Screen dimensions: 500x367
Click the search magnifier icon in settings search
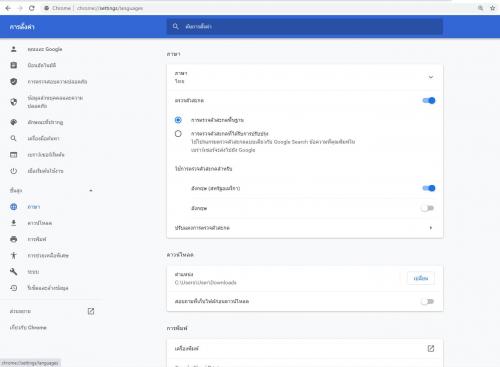pos(176,26)
